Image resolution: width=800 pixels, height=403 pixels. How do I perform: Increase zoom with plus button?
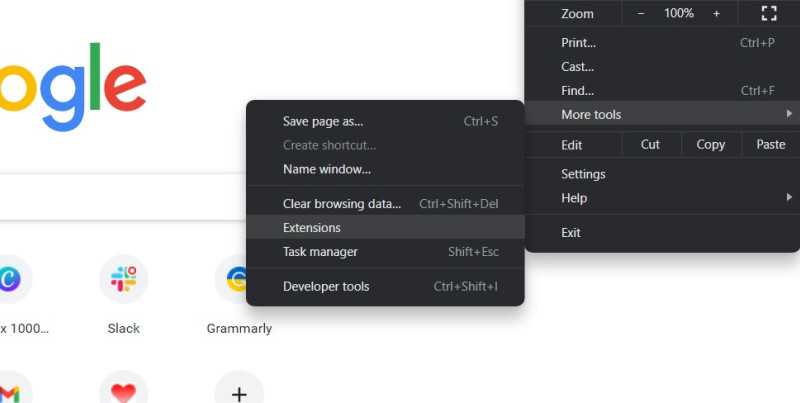point(716,14)
